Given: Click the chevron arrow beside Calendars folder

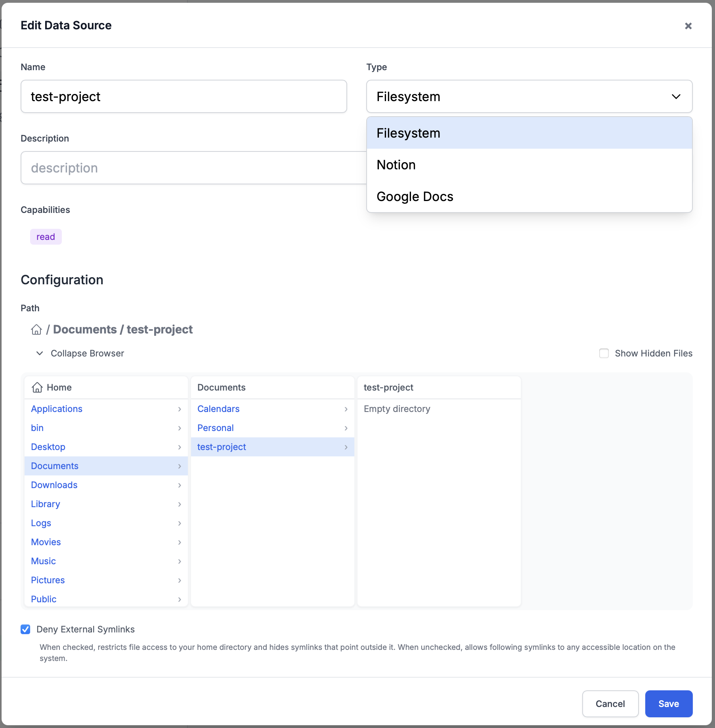Looking at the screenshot, I should 346,409.
